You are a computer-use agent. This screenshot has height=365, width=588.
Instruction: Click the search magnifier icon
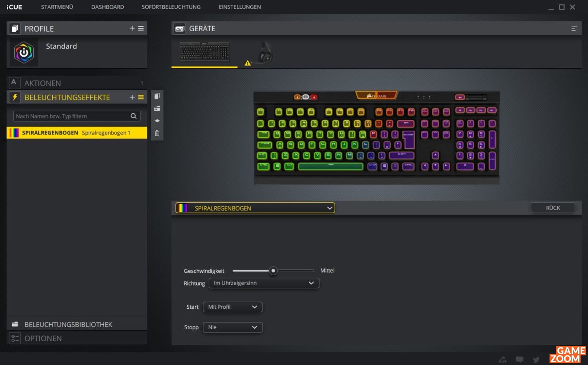(134, 116)
